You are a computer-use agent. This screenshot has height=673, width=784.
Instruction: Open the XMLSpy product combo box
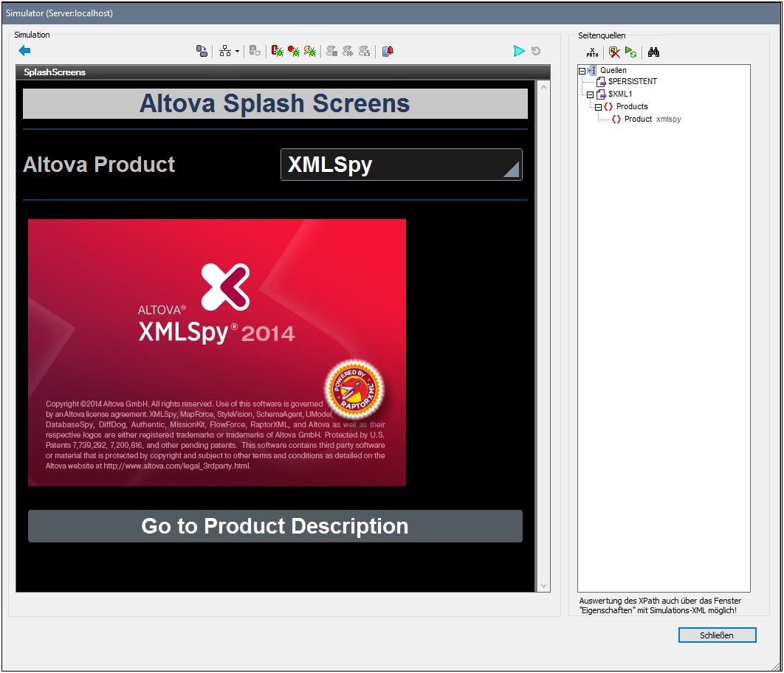(402, 165)
